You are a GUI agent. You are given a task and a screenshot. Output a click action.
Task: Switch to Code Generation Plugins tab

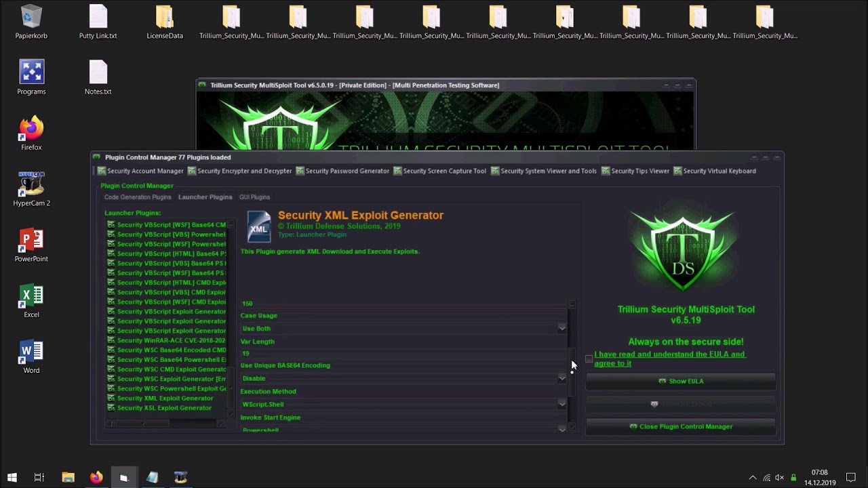[138, 197]
